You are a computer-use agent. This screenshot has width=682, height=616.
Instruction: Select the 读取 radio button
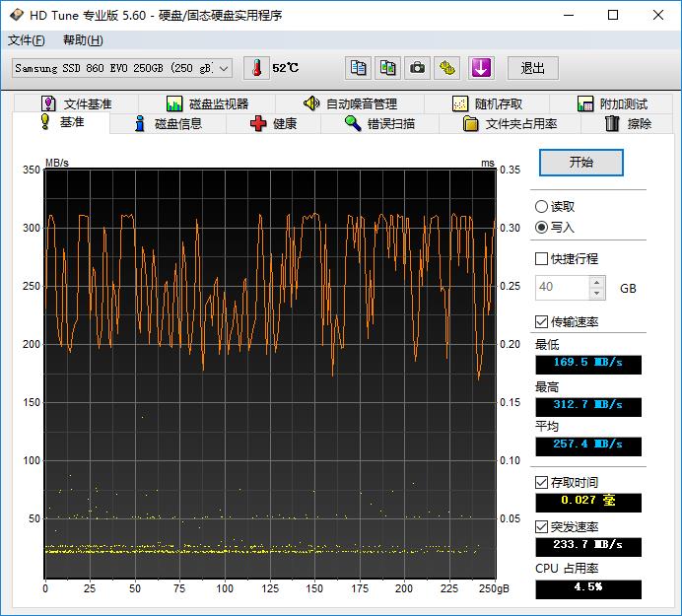[541, 207]
